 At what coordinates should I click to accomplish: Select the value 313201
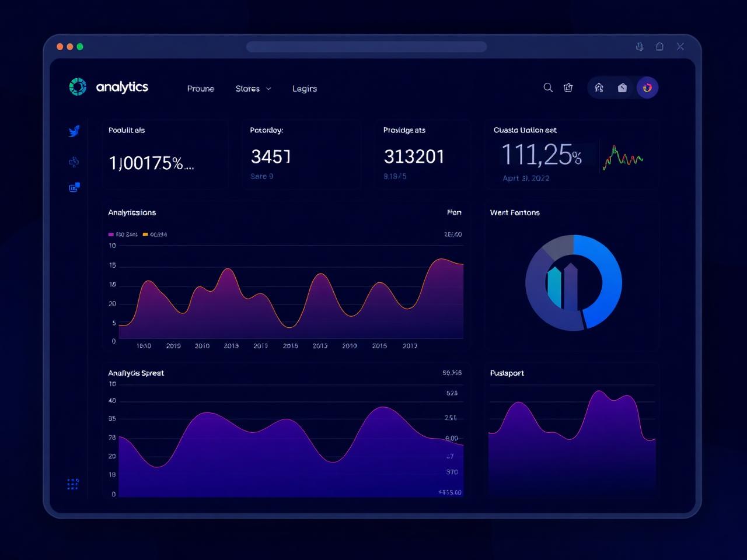click(x=414, y=156)
